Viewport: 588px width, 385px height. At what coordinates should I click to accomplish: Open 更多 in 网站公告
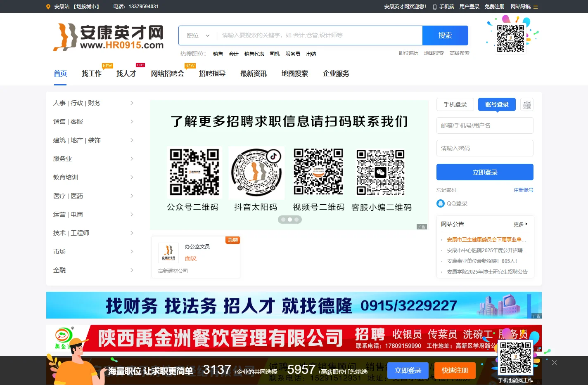[520, 224]
